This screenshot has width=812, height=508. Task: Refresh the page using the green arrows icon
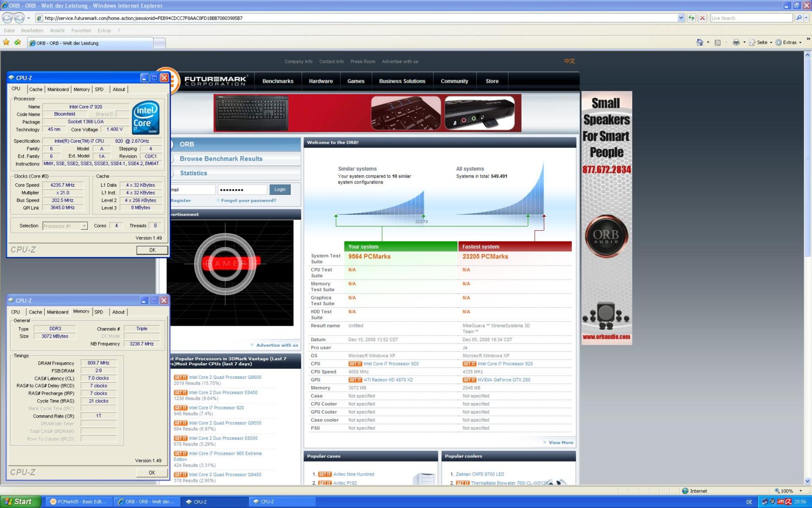pos(691,18)
